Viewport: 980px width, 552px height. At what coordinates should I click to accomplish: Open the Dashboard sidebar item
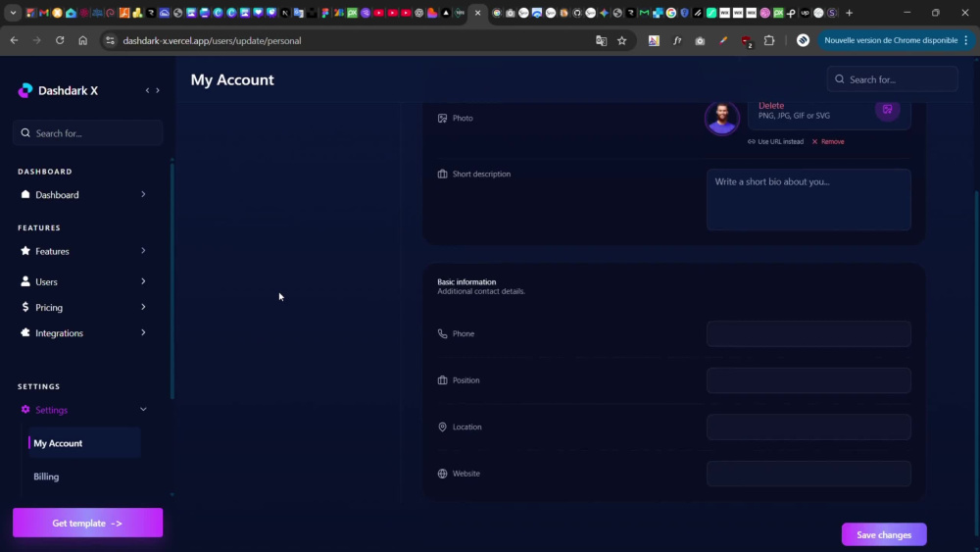coord(83,194)
